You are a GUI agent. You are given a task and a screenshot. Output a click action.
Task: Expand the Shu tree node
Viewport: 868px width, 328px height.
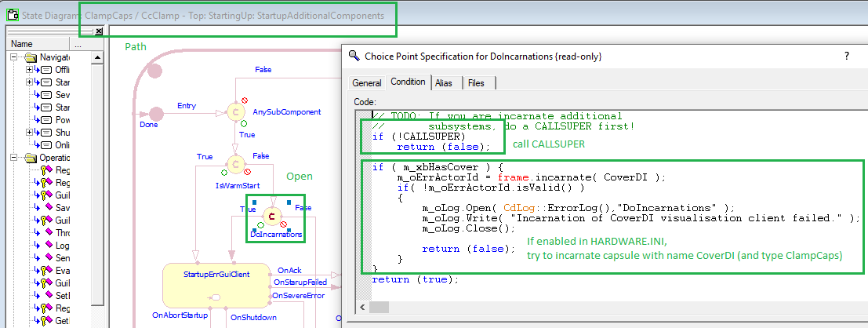coord(29,133)
